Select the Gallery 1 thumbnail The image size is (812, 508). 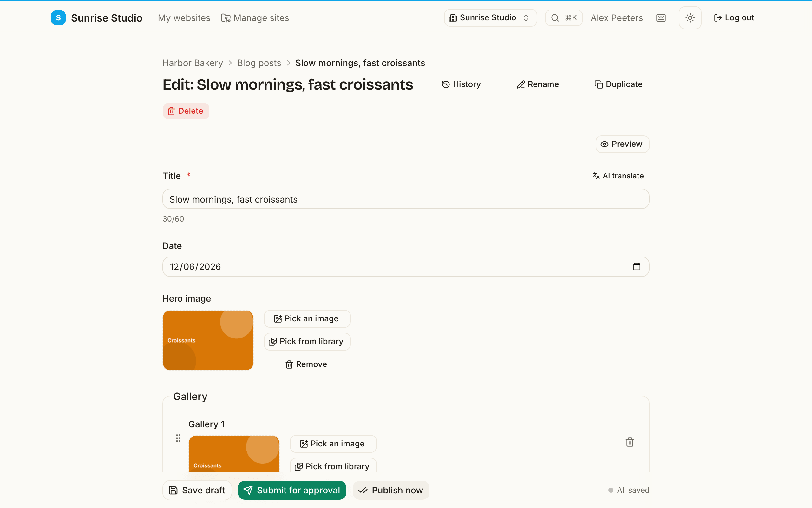(234, 454)
